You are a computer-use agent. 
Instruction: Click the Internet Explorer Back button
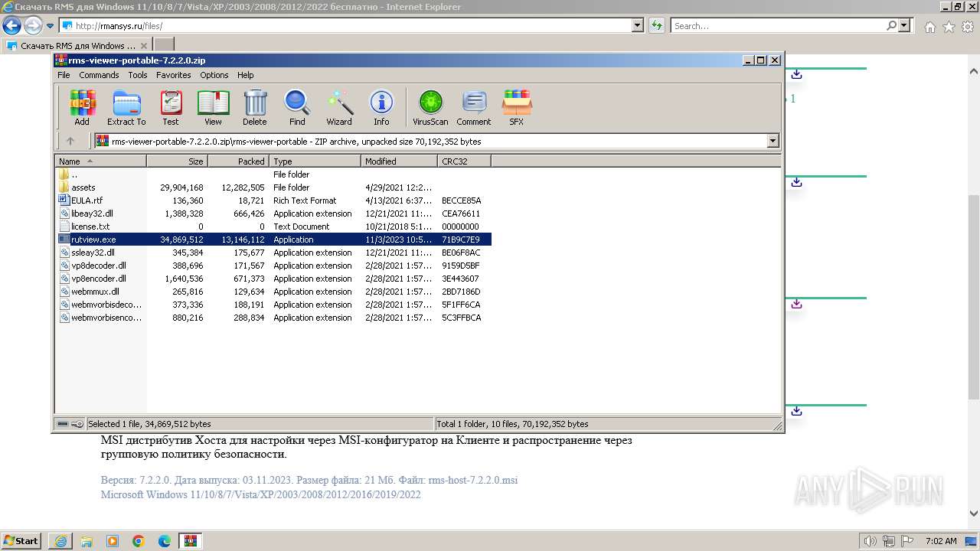[x=11, y=26]
